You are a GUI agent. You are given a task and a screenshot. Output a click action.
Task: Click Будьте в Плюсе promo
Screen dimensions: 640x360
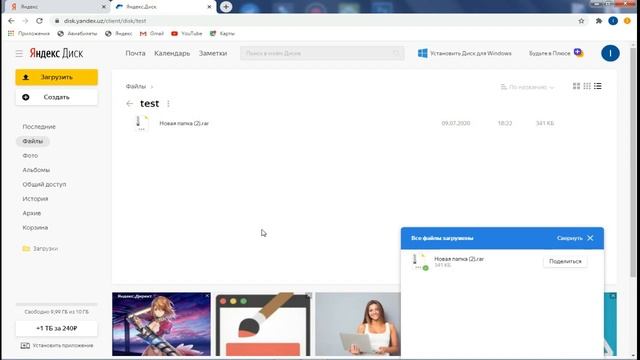(556, 53)
